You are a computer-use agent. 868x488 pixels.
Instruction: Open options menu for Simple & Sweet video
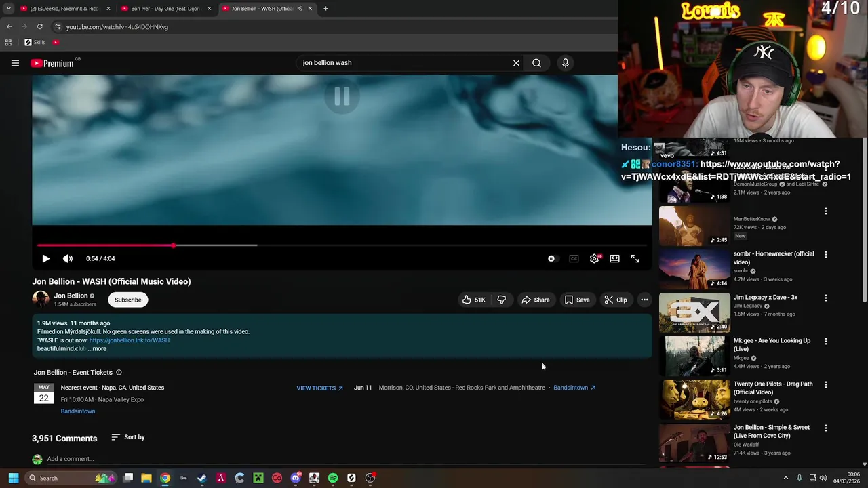pyautogui.click(x=826, y=428)
